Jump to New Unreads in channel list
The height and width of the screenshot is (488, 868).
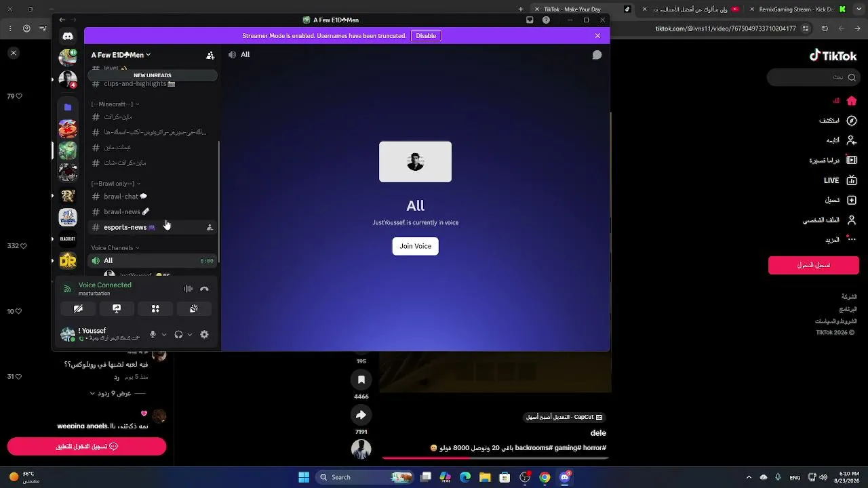click(x=153, y=75)
